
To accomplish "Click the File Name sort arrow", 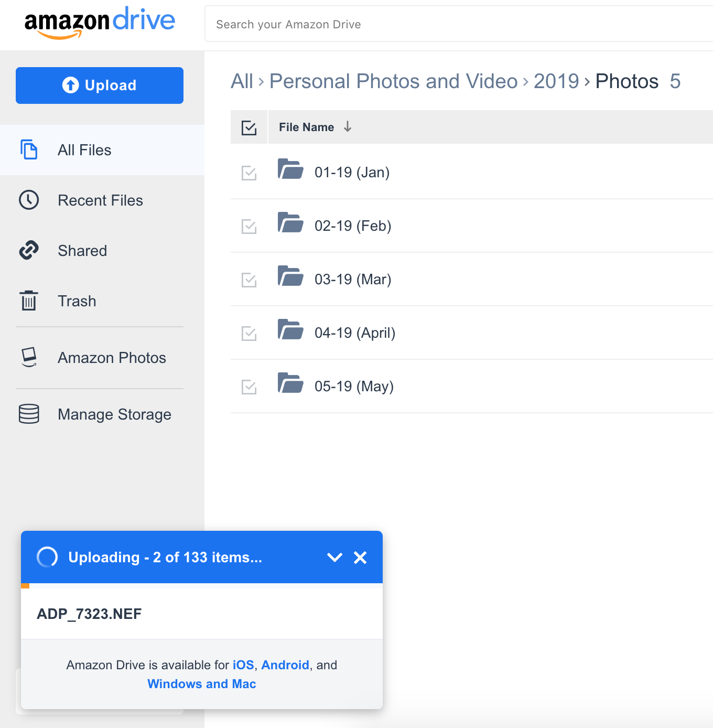I will [x=348, y=126].
